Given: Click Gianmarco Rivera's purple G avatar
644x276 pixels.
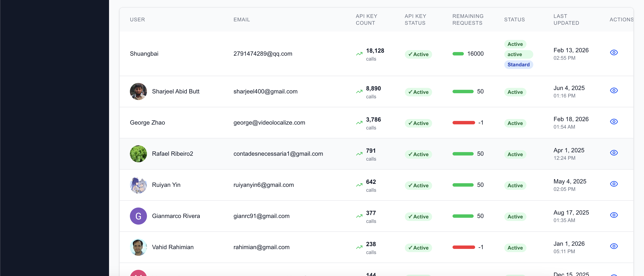Looking at the screenshot, I should point(138,216).
